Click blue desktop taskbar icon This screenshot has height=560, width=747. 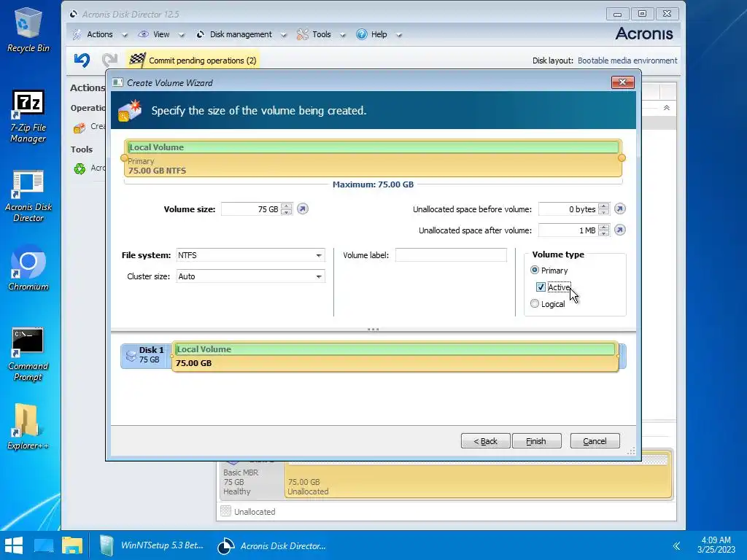(x=44, y=545)
